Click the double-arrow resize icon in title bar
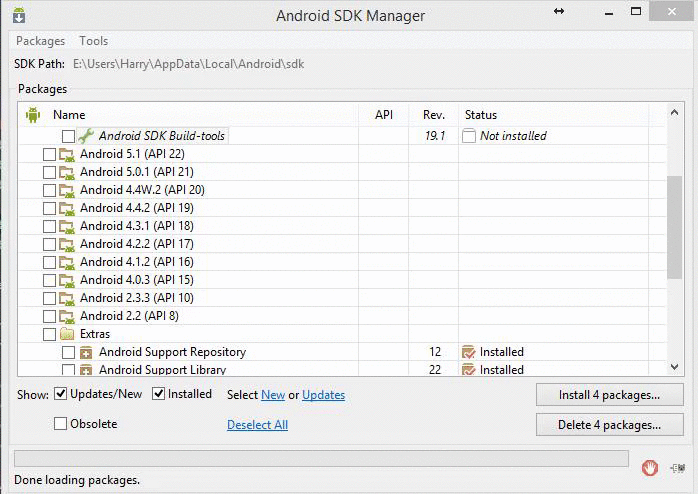Viewport: 698px width, 494px height. point(559,11)
